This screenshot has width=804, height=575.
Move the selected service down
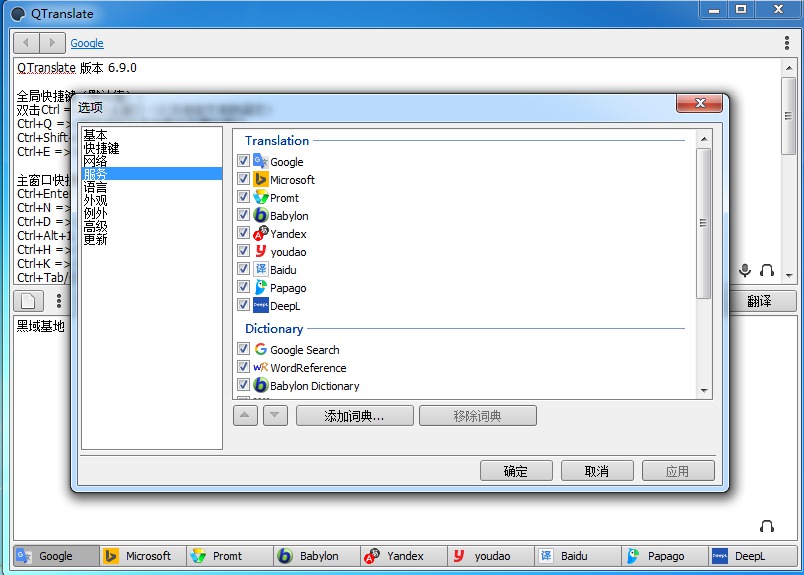click(x=275, y=415)
